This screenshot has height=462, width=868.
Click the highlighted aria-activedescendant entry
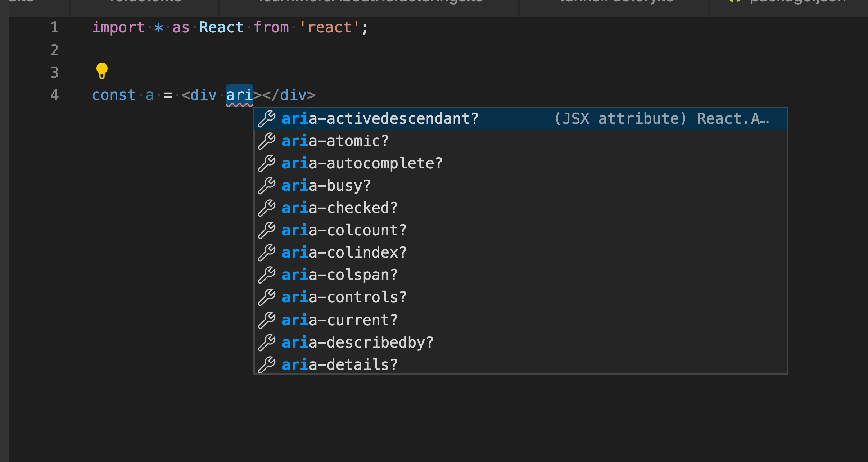tap(380, 118)
